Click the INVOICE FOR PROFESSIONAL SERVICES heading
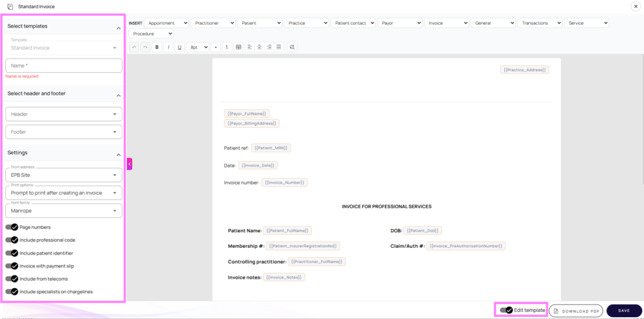This screenshot has width=644, height=319. [x=387, y=206]
